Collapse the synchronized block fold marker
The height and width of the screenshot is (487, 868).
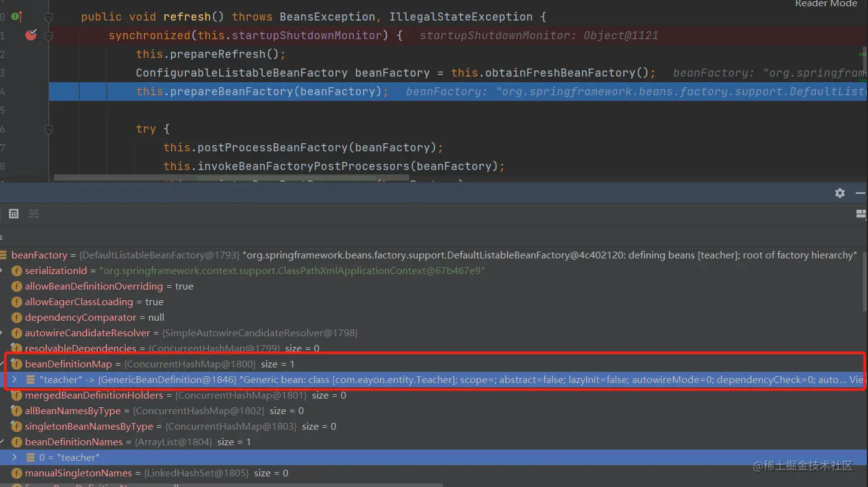[x=49, y=35]
